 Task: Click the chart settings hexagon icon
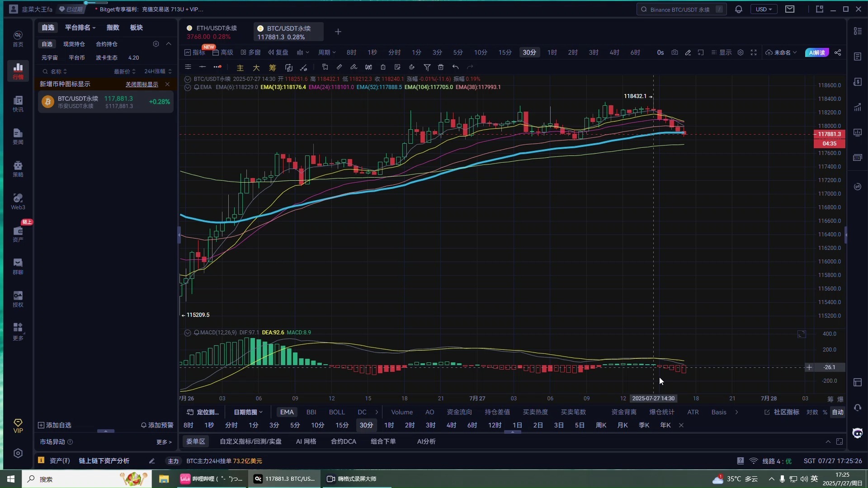tap(741, 52)
